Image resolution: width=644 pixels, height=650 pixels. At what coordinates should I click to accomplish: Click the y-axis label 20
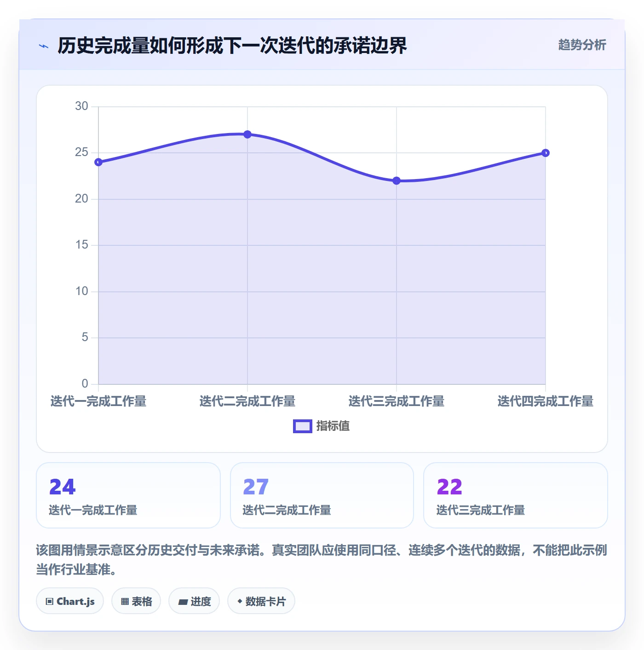(81, 199)
